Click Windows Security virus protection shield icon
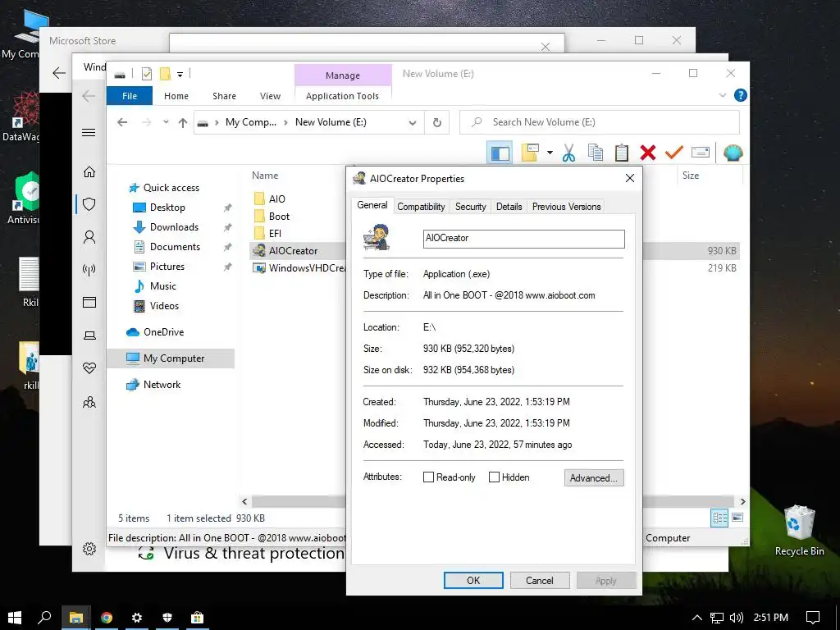Screen dimensions: 840x630 coord(89,204)
